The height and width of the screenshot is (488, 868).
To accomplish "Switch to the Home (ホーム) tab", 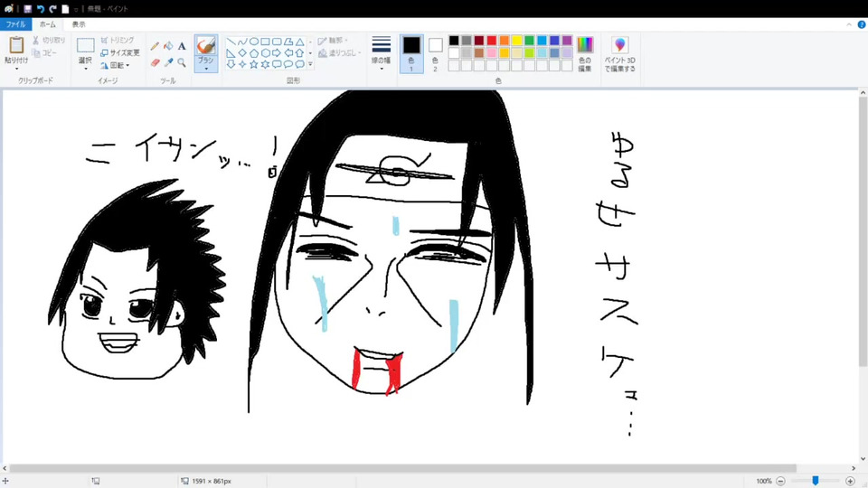I will [x=48, y=24].
